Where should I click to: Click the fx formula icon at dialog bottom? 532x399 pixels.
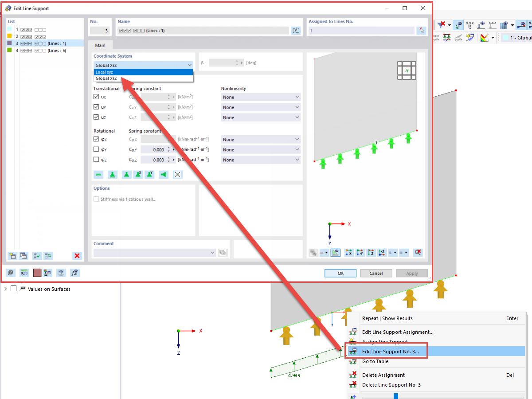click(x=74, y=273)
